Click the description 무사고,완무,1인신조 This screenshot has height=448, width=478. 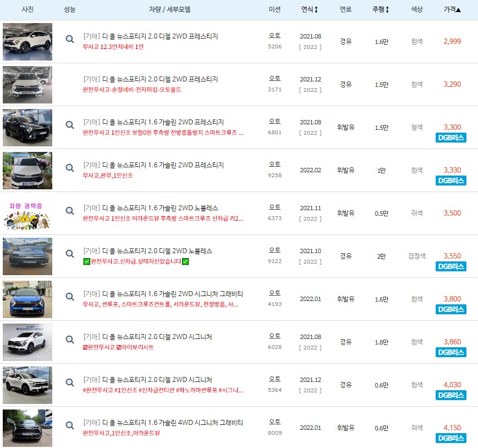point(108,176)
